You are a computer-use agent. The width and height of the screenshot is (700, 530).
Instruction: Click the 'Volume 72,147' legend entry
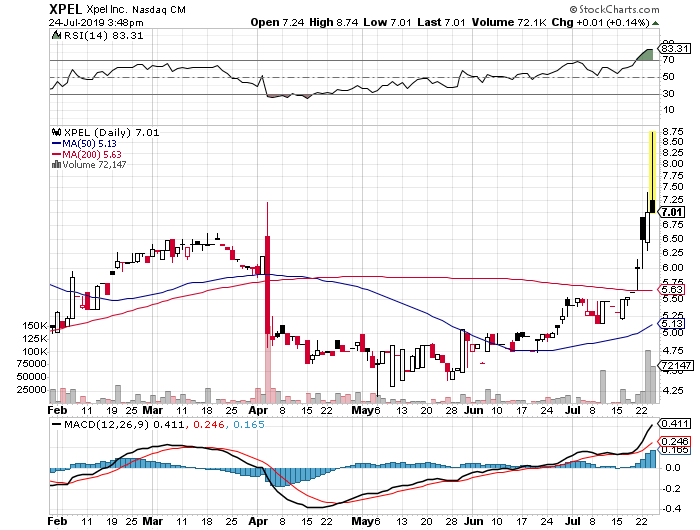click(94, 164)
